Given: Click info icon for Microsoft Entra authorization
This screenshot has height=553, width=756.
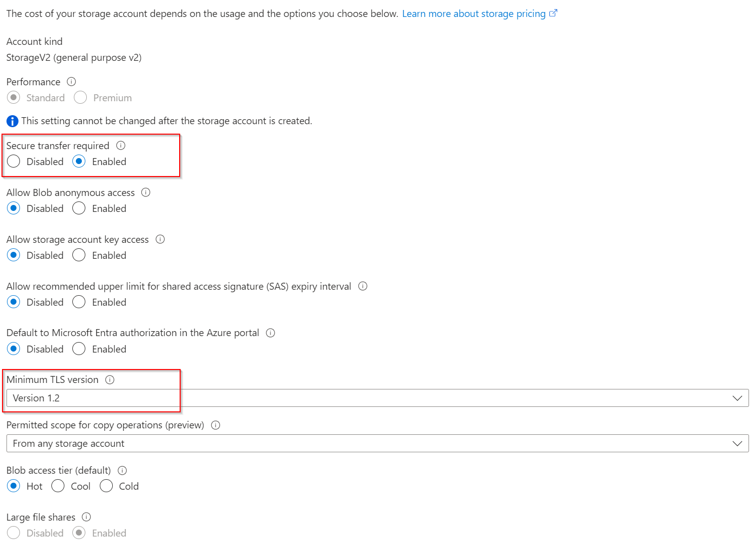Looking at the screenshot, I should point(270,333).
